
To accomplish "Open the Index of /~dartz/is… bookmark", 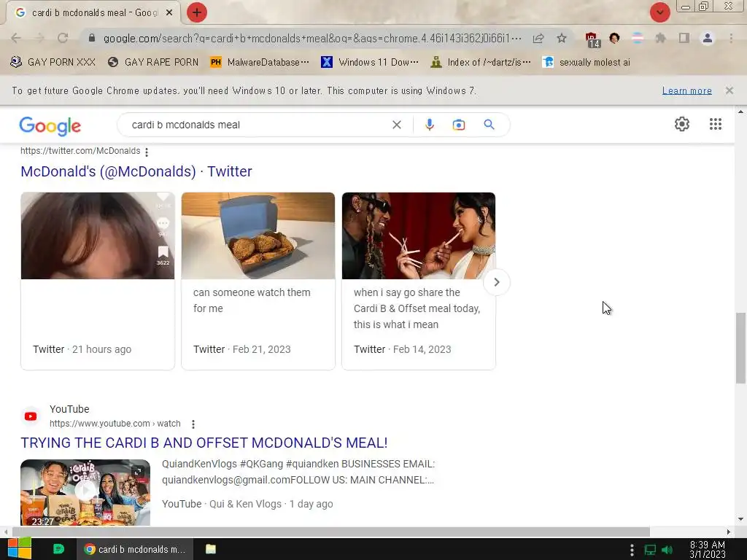I will pyautogui.click(x=480, y=62).
